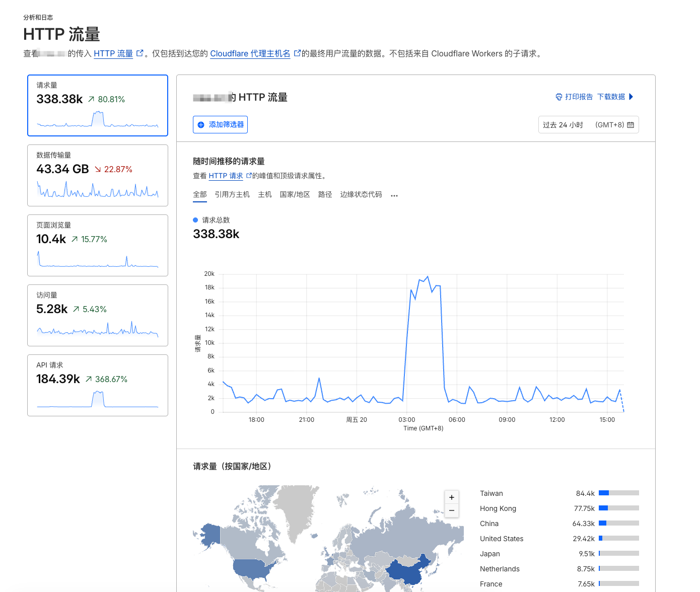Click external link icon after HTTP 流量 link

click(140, 53)
